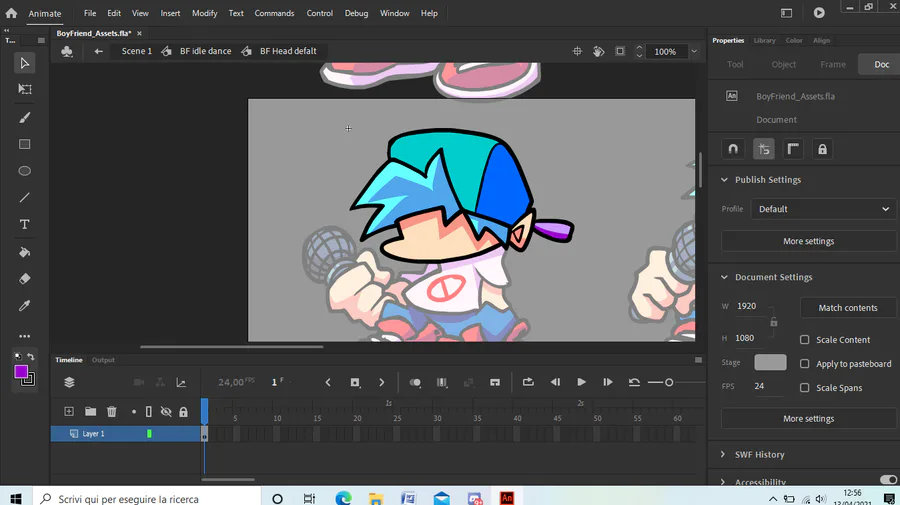Toggle show all layers as outlines
This screenshot has width=900, height=505.
149,411
